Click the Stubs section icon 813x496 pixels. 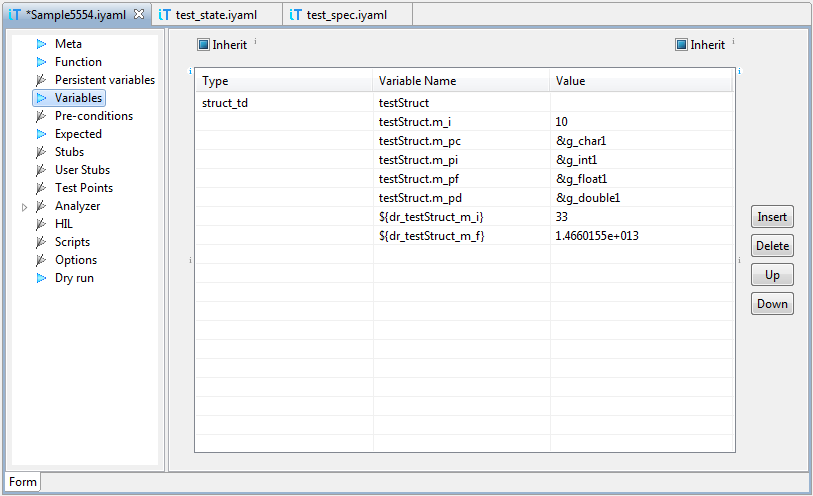[x=41, y=152]
